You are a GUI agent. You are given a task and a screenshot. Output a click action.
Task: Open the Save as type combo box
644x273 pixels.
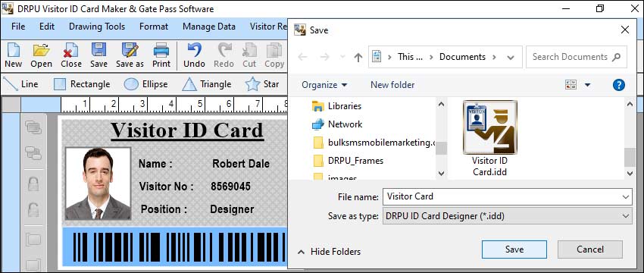click(507, 216)
